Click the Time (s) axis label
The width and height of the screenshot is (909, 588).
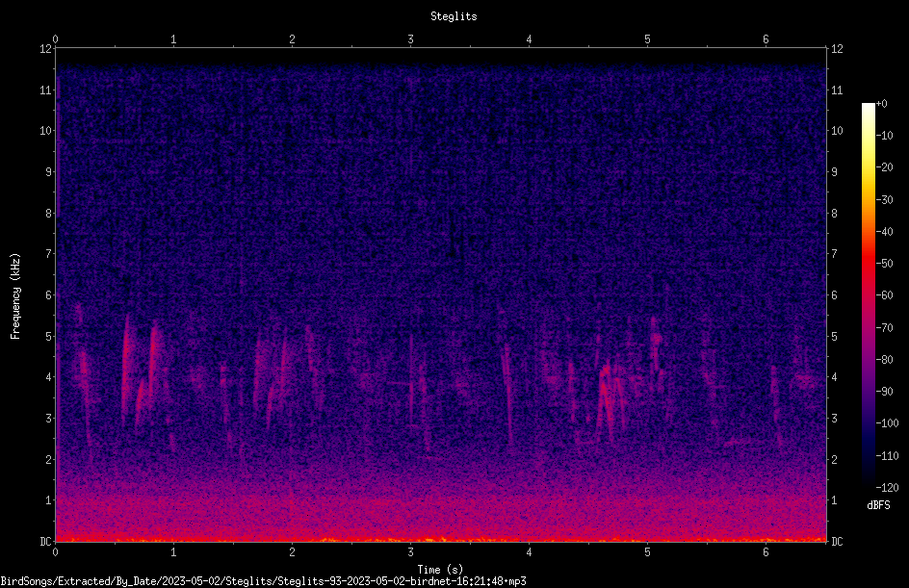440,570
